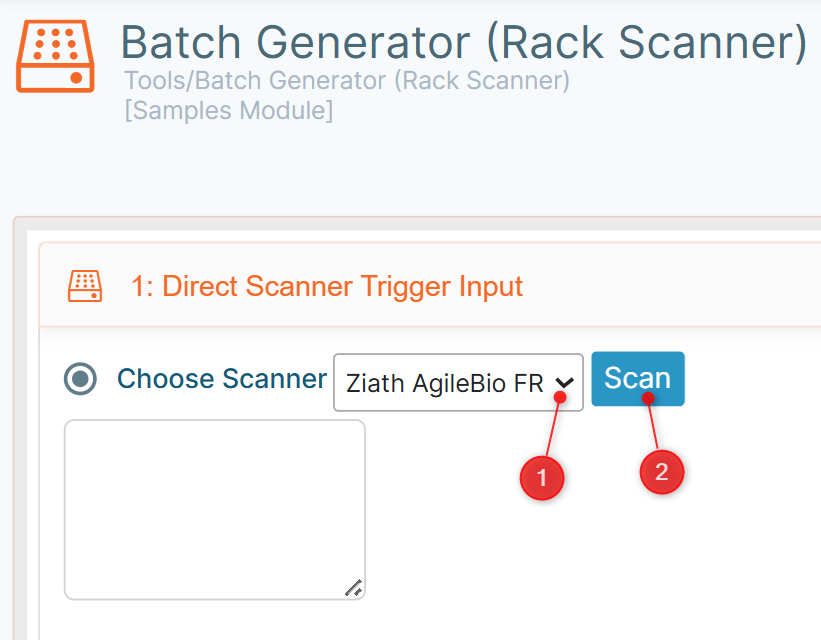
Task: Open the Ziath AgileBio FR scanner dropdown
Action: [x=458, y=382]
